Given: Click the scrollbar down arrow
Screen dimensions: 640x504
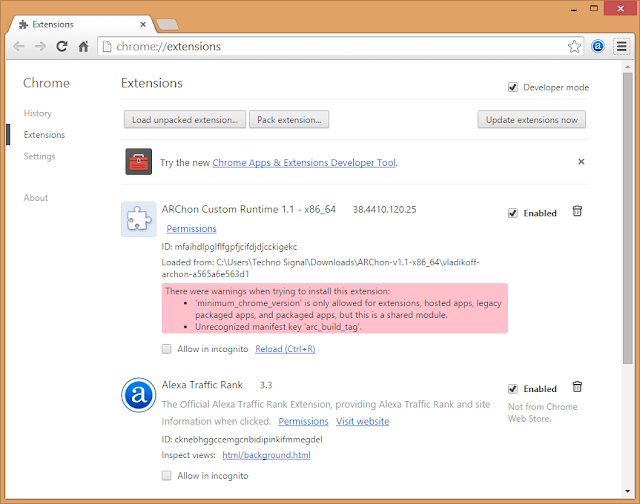Looking at the screenshot, I should pos(627,491).
